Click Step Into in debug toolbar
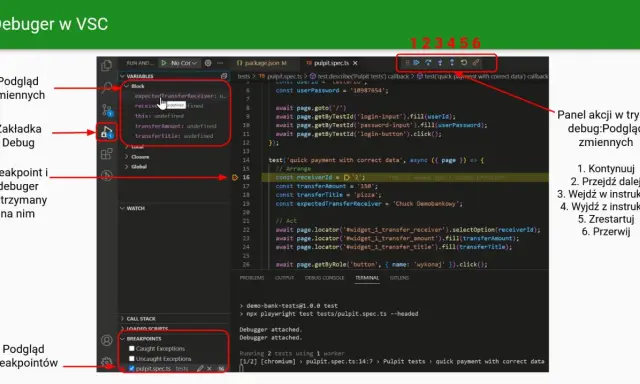Image resolution: width=640 pixels, height=384 pixels. pyautogui.click(x=440, y=62)
